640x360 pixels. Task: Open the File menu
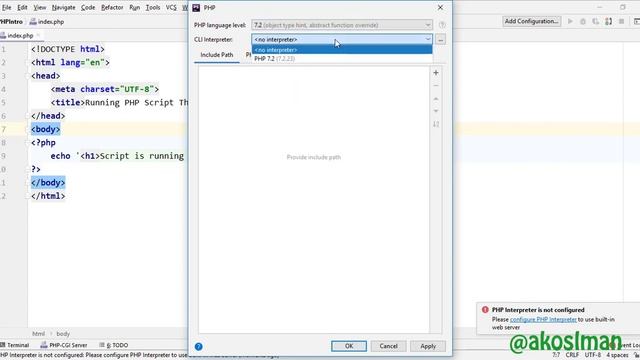[6, 7]
